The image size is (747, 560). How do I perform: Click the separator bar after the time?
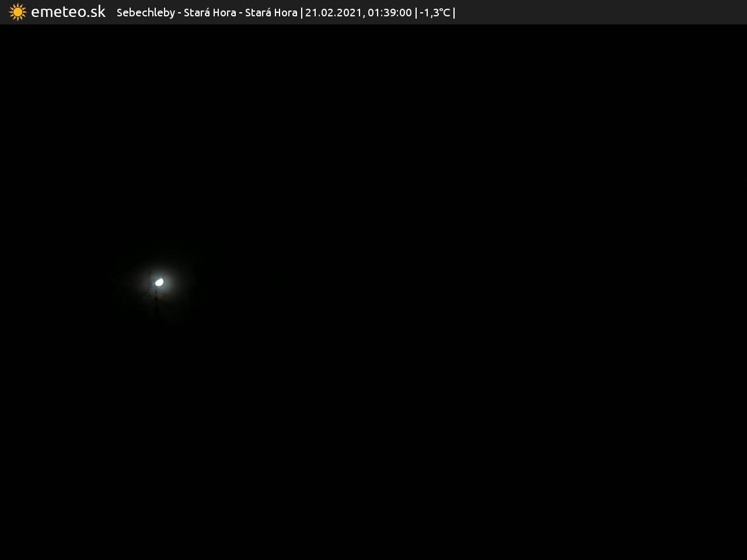416,12
